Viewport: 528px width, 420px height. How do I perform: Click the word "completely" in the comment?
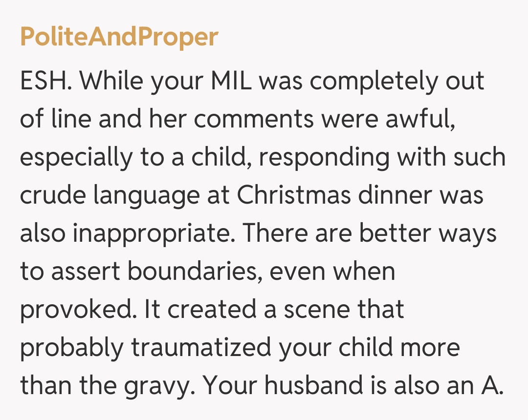tap(374, 82)
